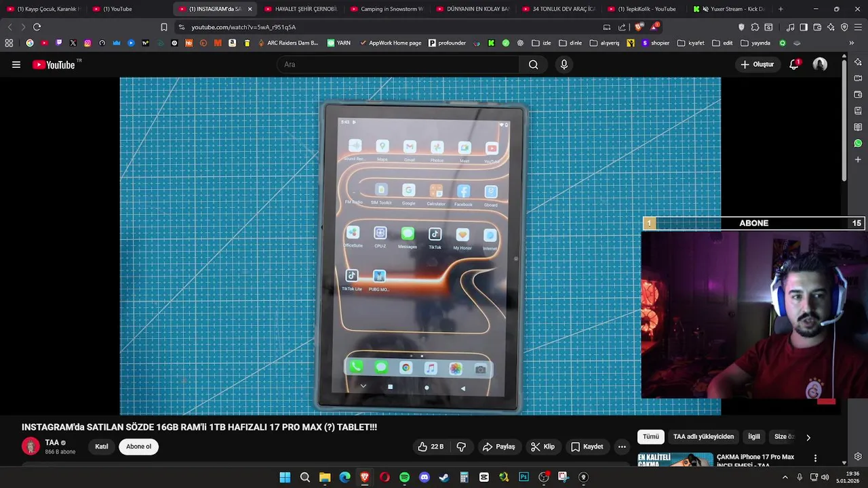Reload the page in browser toolbar

(37, 27)
